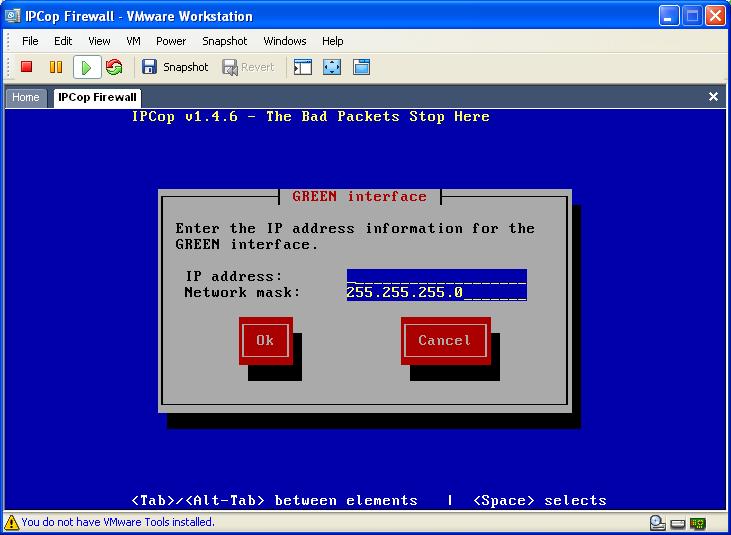Click the red Cancel button
This screenshot has height=535, width=731.
click(x=446, y=341)
